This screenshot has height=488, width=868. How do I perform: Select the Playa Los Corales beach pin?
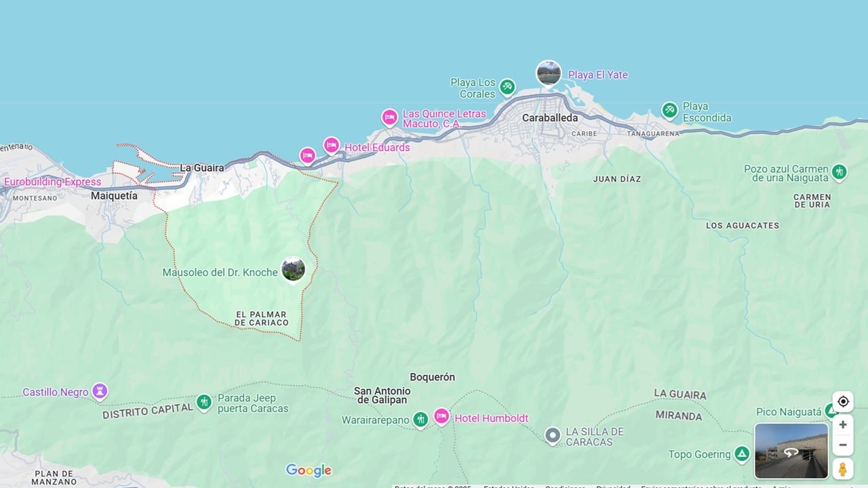(x=507, y=87)
